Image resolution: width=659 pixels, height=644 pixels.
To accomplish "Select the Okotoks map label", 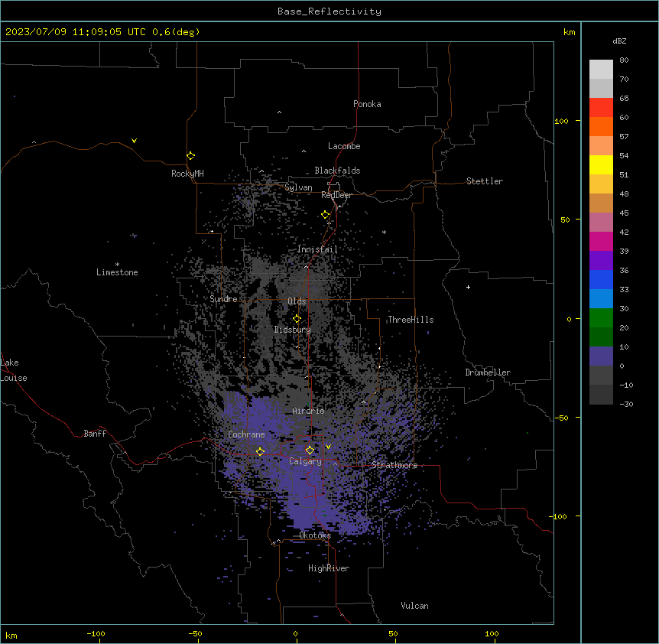I will 315,535.
